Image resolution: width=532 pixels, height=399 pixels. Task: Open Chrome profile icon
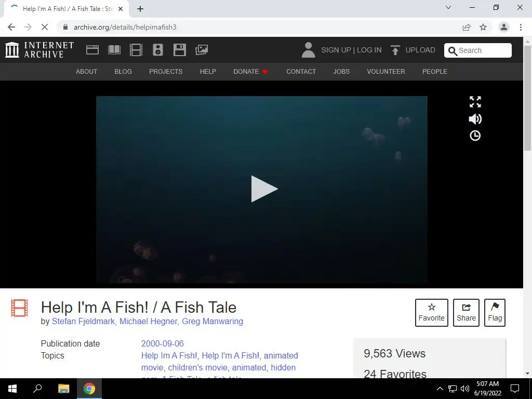[504, 27]
